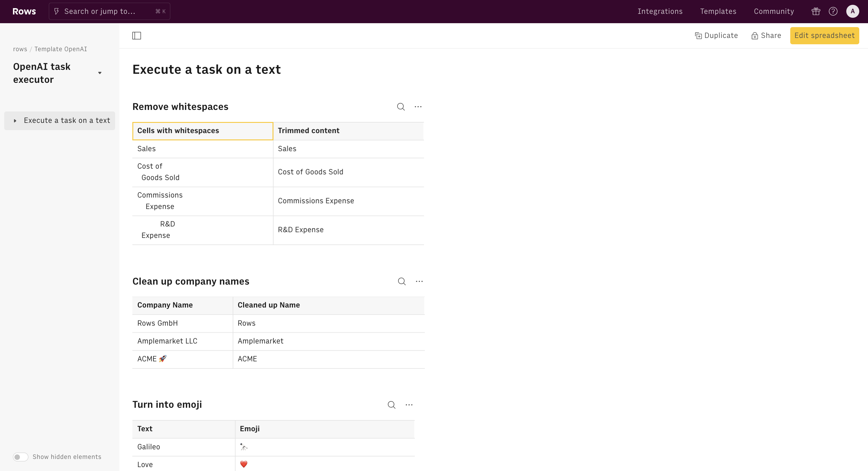Share the spreadsheet
Screen dimensions: 868x471
coord(766,36)
